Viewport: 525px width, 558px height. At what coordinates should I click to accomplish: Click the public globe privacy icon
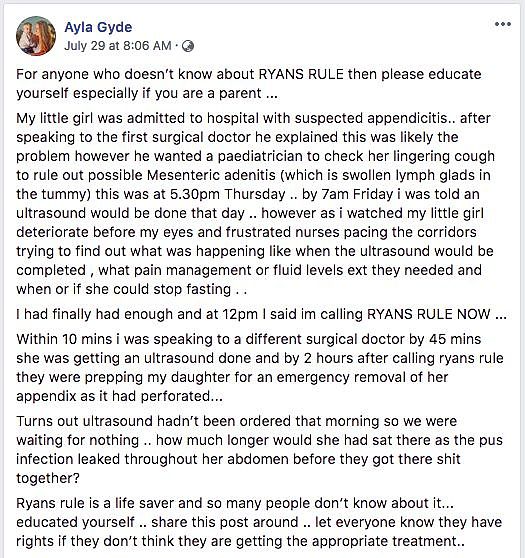pos(188,46)
